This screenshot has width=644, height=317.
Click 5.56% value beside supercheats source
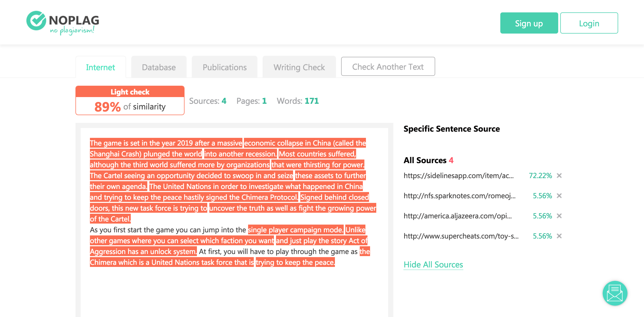point(542,236)
